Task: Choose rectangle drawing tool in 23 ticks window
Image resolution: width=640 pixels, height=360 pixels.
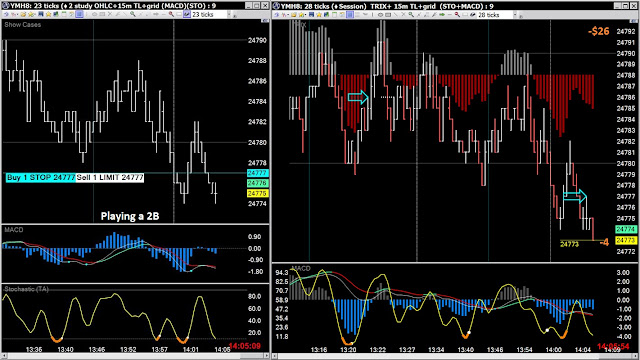Action: (x=102, y=14)
